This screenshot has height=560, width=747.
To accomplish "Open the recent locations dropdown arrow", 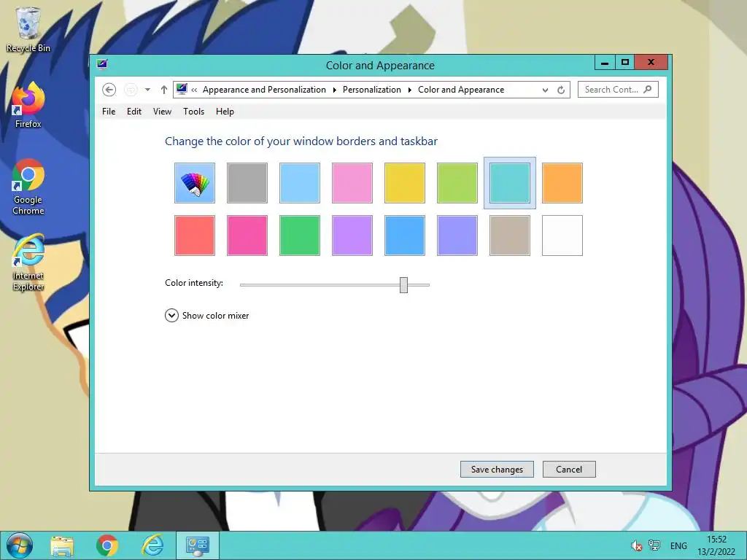I will click(147, 90).
